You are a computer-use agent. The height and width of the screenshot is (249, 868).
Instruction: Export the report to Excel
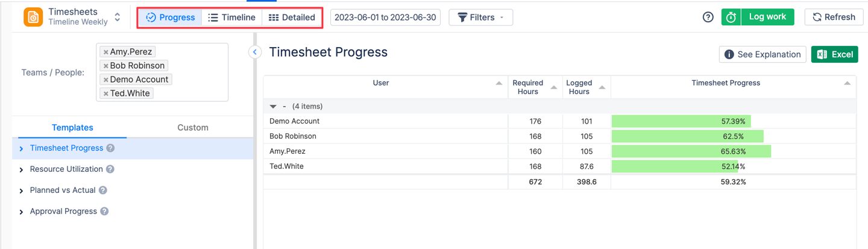[835, 54]
